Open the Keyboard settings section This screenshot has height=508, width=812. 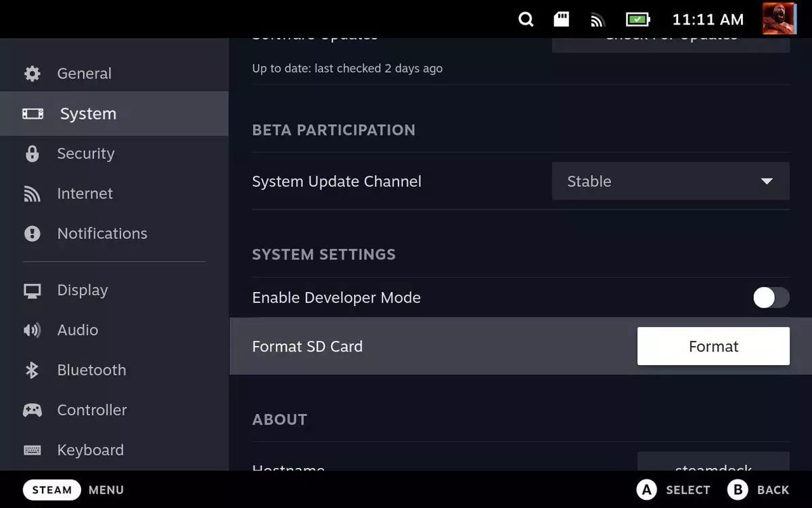pos(90,450)
